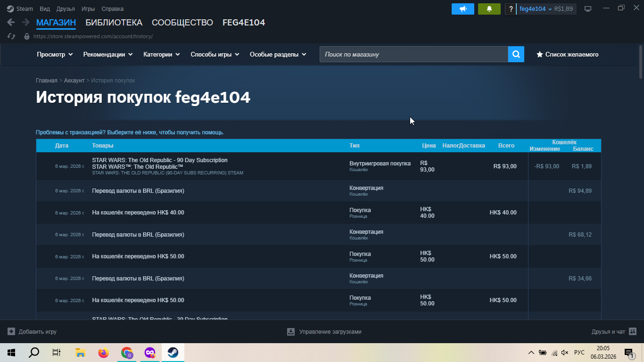Open the Вид menu

45,8
